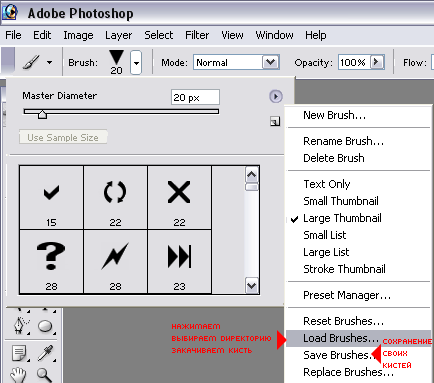Viewport: 434px width, 383px height.
Task: Select the skip-forward brush 23
Action: 179,262
